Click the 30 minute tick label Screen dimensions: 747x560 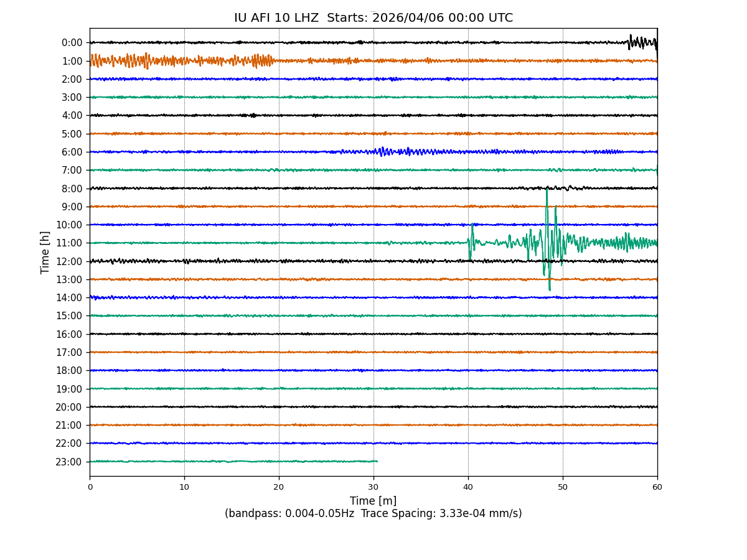374,487
